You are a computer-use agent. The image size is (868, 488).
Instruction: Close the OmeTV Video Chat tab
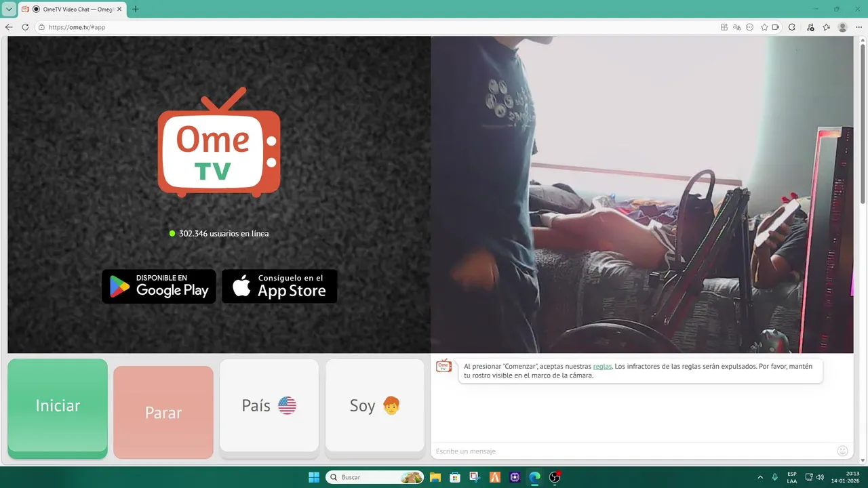119,9
